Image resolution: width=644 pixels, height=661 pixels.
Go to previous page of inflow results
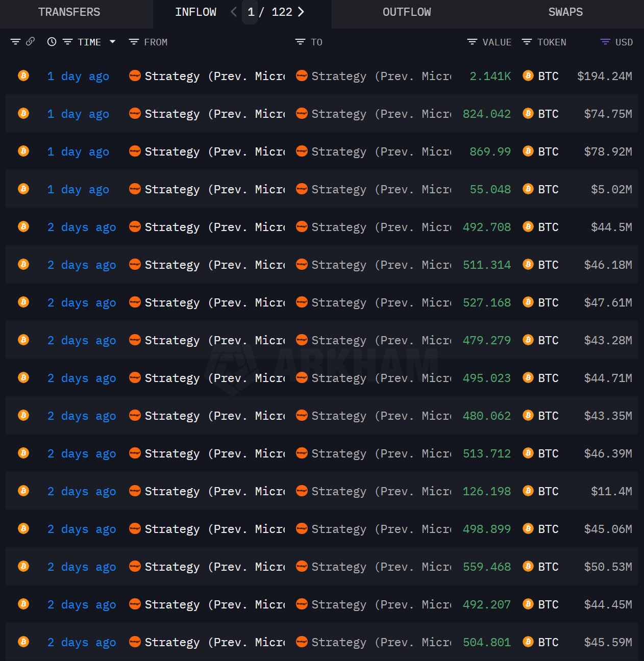[234, 12]
